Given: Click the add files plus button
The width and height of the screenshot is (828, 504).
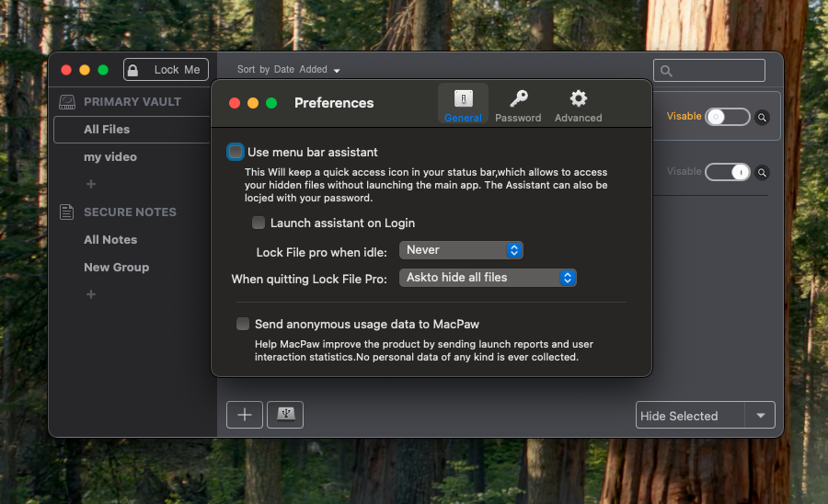Looking at the screenshot, I should pyautogui.click(x=245, y=415).
